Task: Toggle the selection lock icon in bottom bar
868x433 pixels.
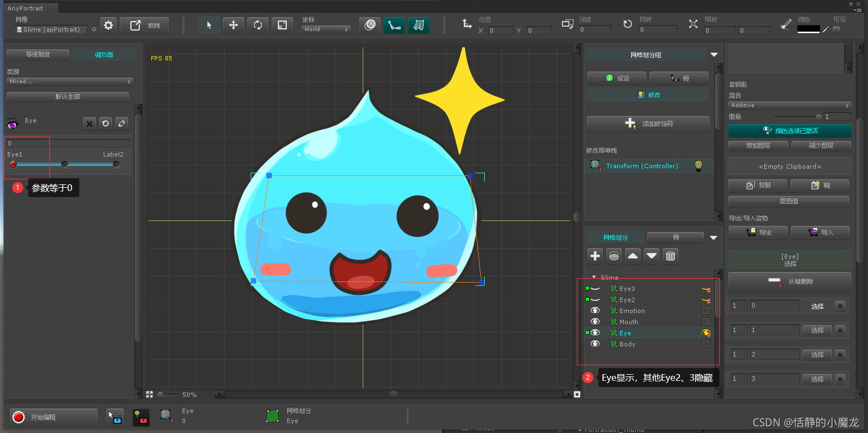Action: [115, 417]
